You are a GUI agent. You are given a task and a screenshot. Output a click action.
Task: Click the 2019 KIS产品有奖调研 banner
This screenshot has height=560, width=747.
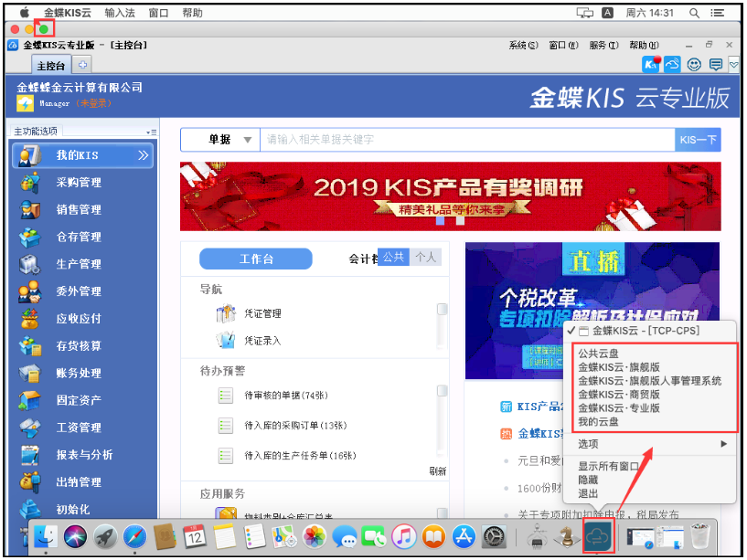450,196
